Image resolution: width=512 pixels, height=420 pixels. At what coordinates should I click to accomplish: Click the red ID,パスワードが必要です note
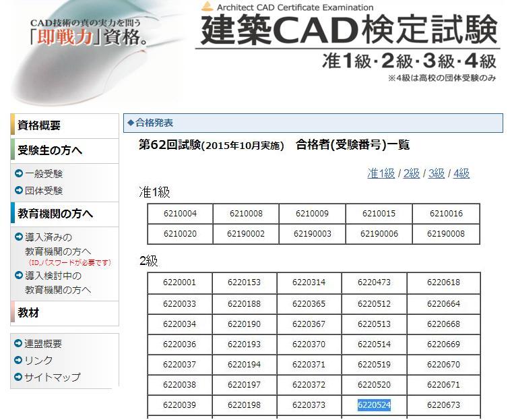coord(70,262)
